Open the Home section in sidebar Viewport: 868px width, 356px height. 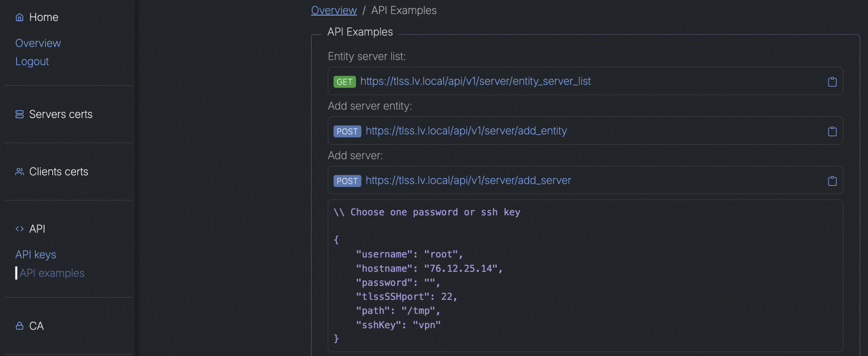pos(44,17)
